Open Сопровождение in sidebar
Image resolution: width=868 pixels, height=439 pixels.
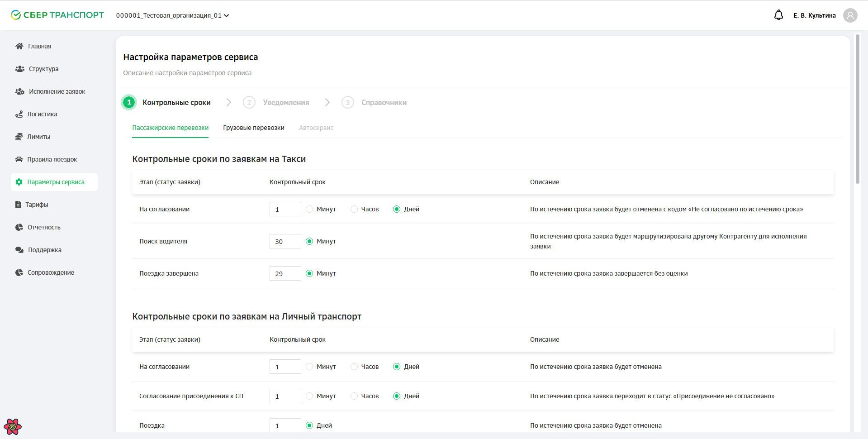click(51, 272)
